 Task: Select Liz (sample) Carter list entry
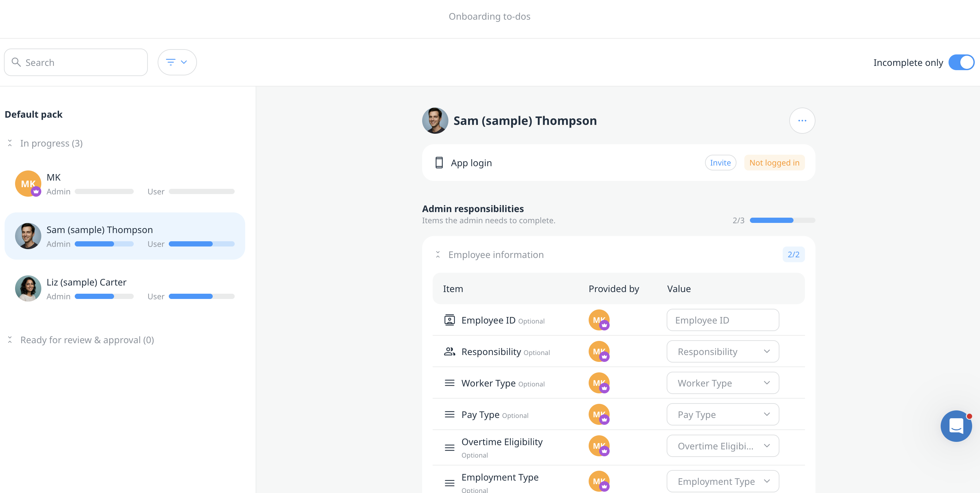tap(125, 289)
